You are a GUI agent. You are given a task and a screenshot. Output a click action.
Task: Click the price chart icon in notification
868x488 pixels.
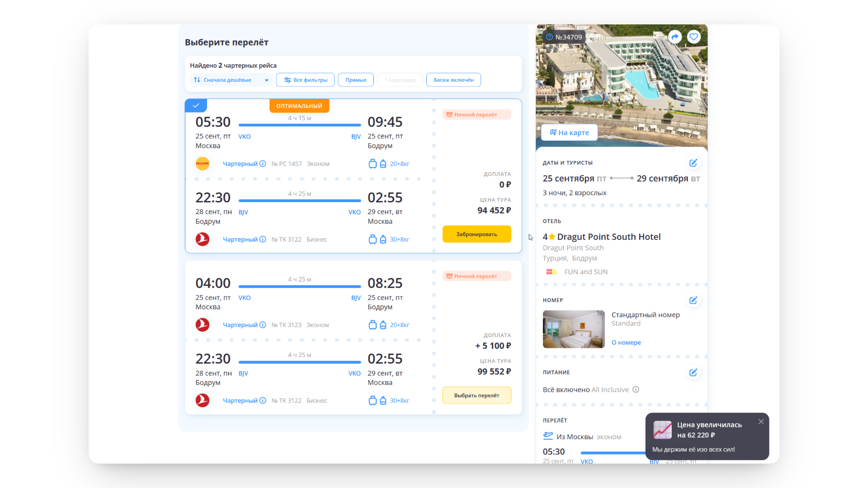pos(662,430)
